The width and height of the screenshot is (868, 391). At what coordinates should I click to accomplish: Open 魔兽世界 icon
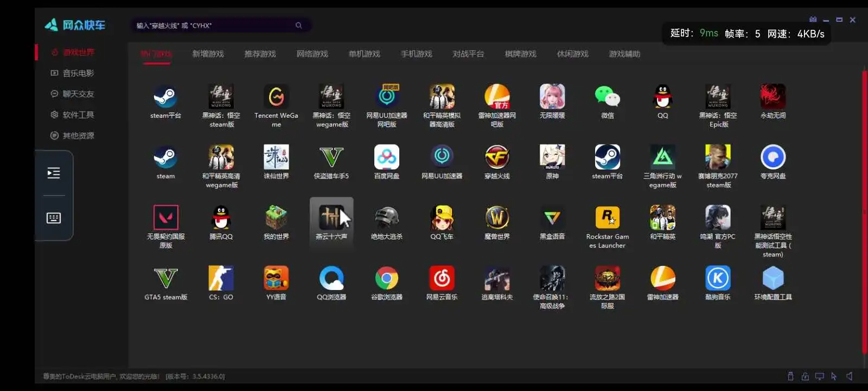click(497, 218)
